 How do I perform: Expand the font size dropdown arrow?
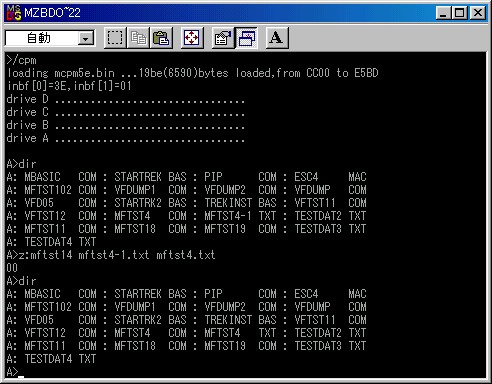(x=86, y=39)
